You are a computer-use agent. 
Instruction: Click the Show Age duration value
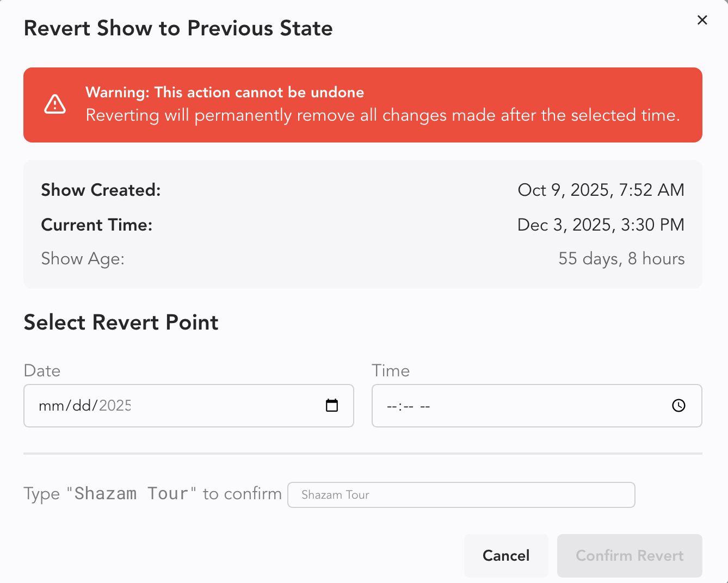point(621,259)
